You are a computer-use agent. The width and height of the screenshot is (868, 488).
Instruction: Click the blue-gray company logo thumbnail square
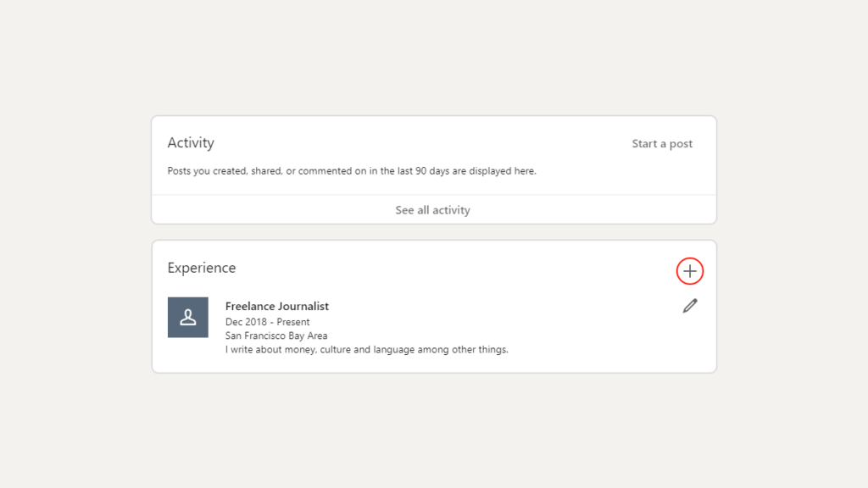tap(188, 318)
